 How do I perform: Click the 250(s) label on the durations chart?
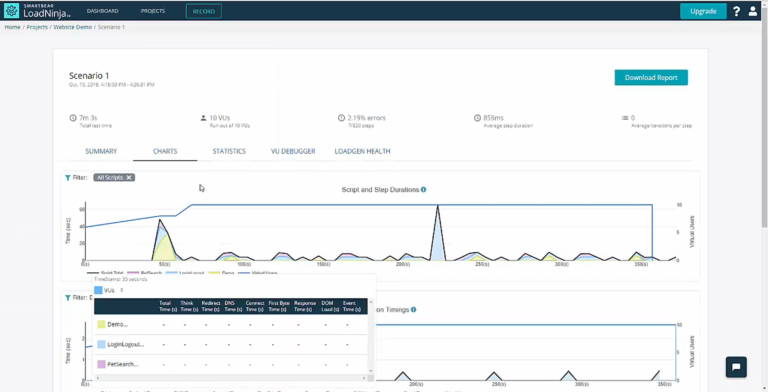point(482,264)
